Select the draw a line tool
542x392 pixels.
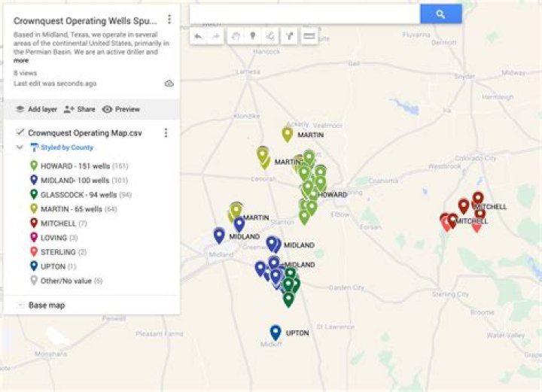point(270,36)
